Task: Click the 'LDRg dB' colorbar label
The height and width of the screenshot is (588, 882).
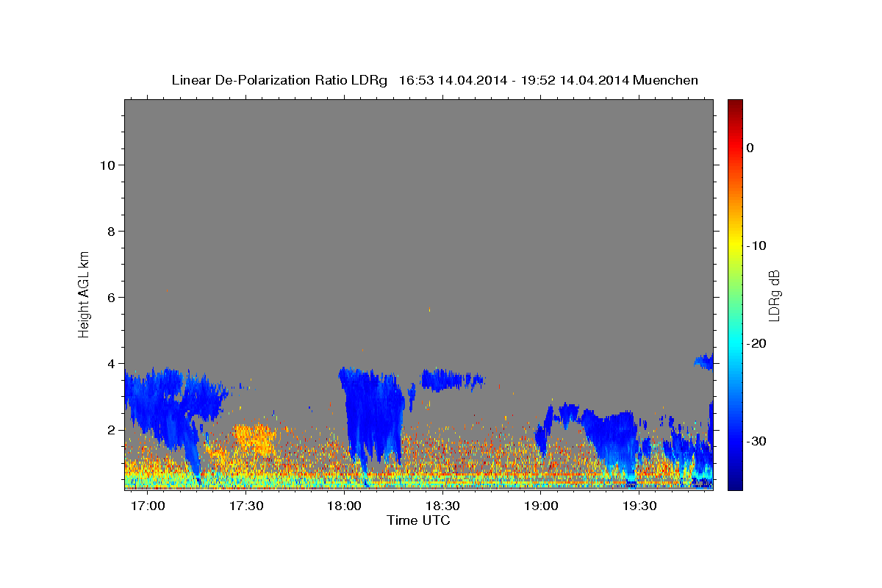Action: click(x=774, y=295)
